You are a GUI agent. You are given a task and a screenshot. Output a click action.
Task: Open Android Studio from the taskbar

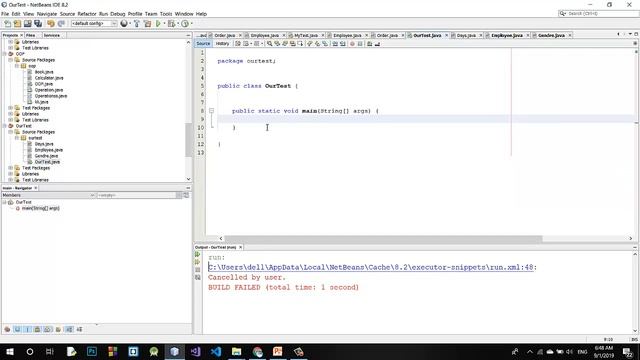coord(153,351)
